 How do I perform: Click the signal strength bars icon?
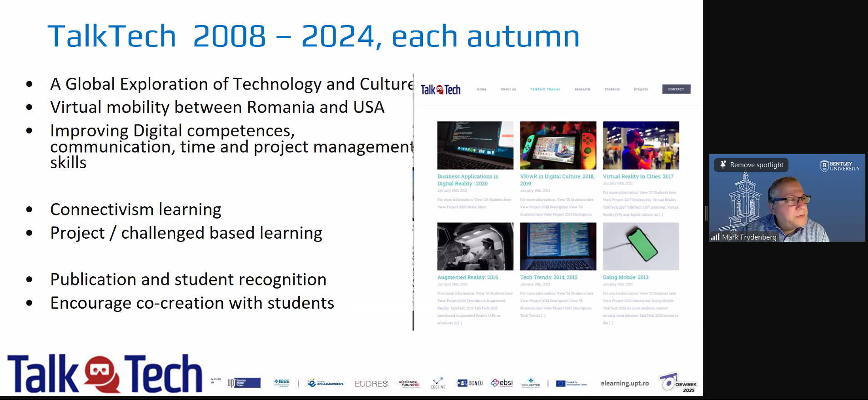(x=715, y=237)
